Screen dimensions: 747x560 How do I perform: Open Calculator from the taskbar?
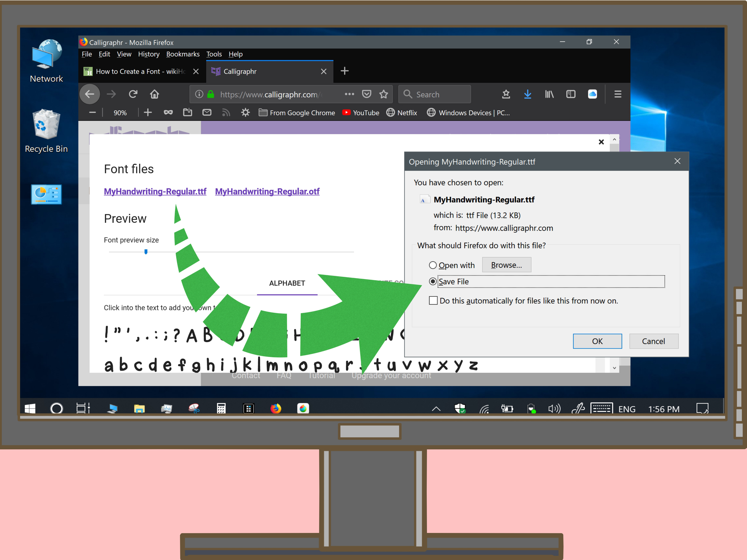pos(221,409)
